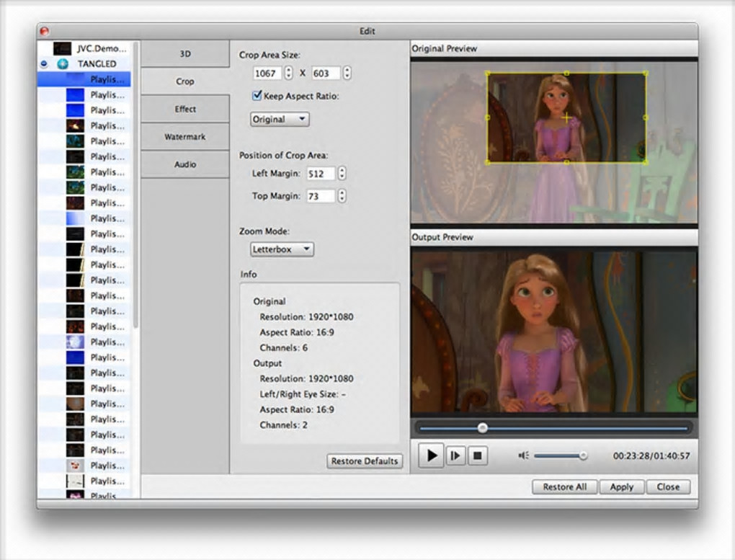Viewport: 735px width, 560px height.
Task: Click the TANGLED disc icon
Action: pyautogui.click(x=63, y=63)
